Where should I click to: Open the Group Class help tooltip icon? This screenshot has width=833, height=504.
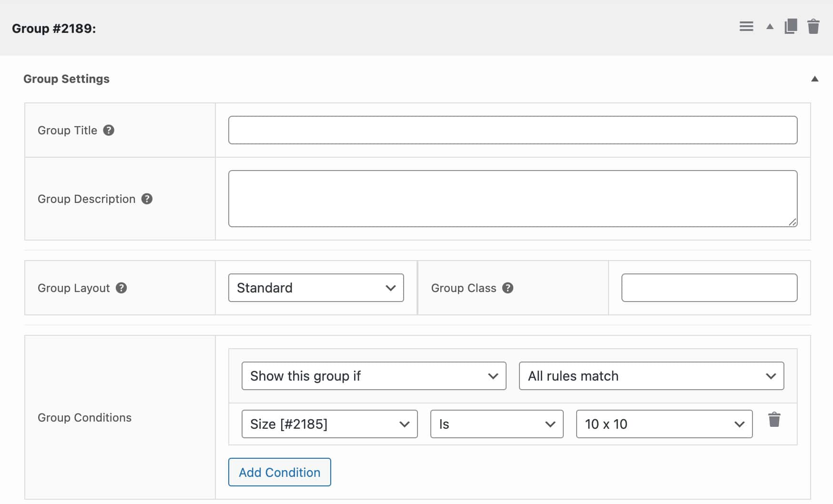click(507, 288)
